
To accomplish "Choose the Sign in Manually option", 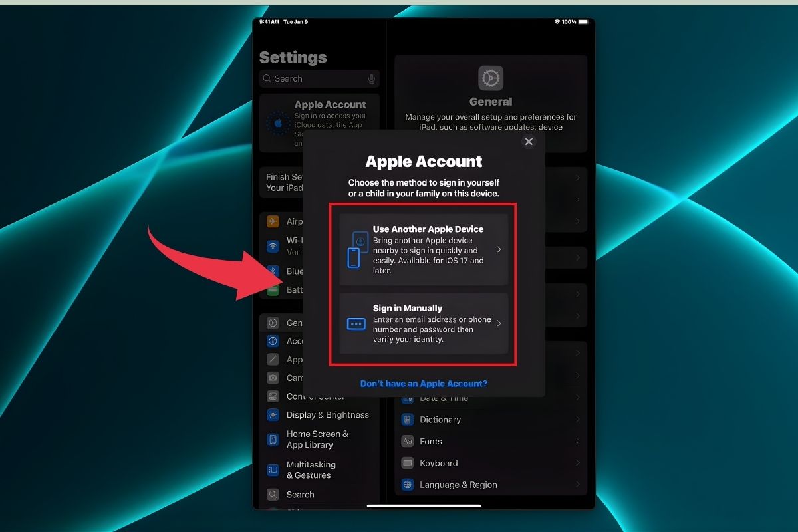I will point(424,325).
